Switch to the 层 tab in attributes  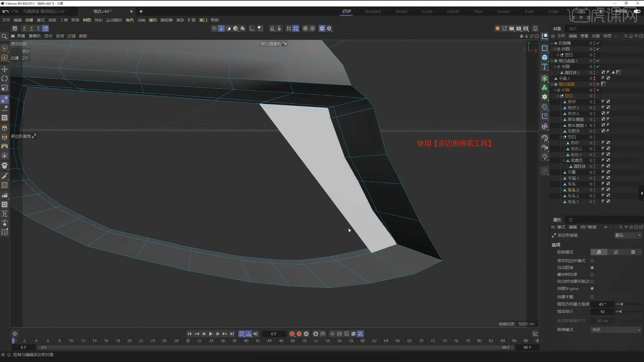pos(571,220)
